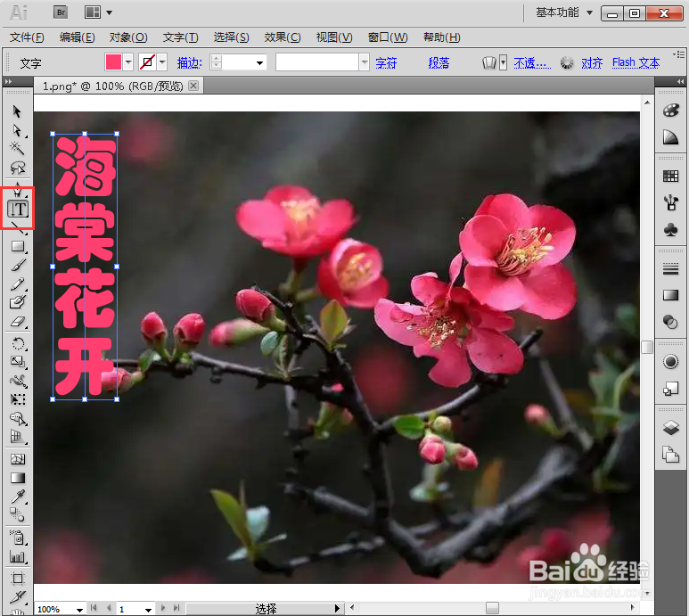
Task: Open the Artboards panel icon
Action: pyautogui.click(x=670, y=455)
